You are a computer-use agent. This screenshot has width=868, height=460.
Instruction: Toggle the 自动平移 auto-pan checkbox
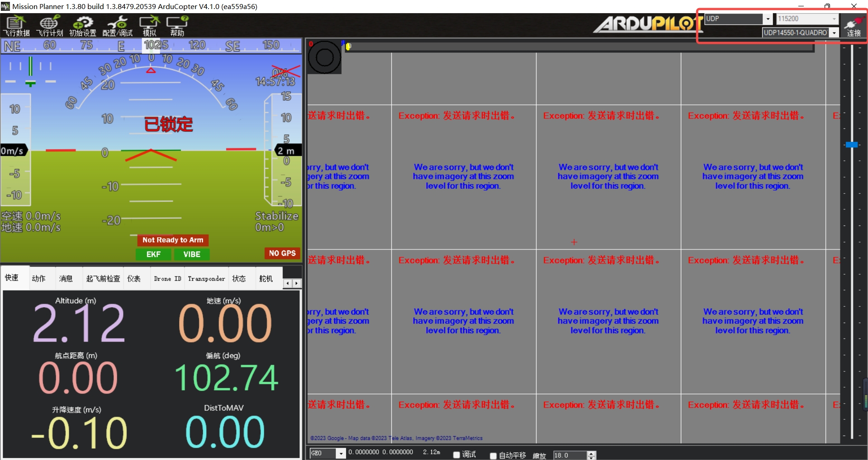point(493,455)
